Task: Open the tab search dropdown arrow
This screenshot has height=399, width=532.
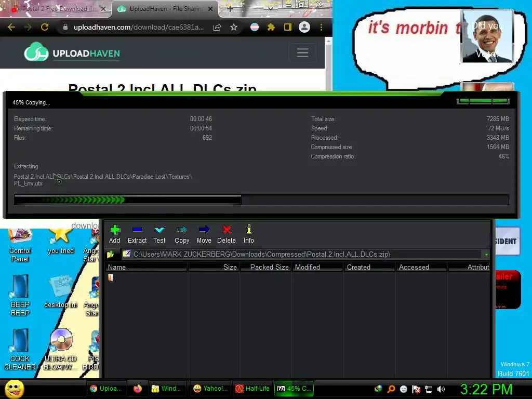Action: click(x=270, y=8)
